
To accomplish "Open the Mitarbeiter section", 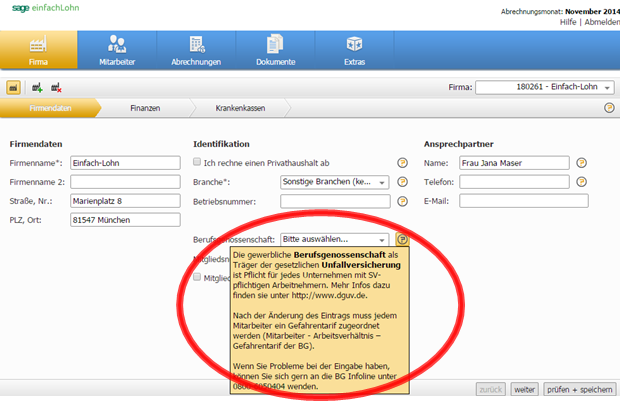I will (x=117, y=50).
